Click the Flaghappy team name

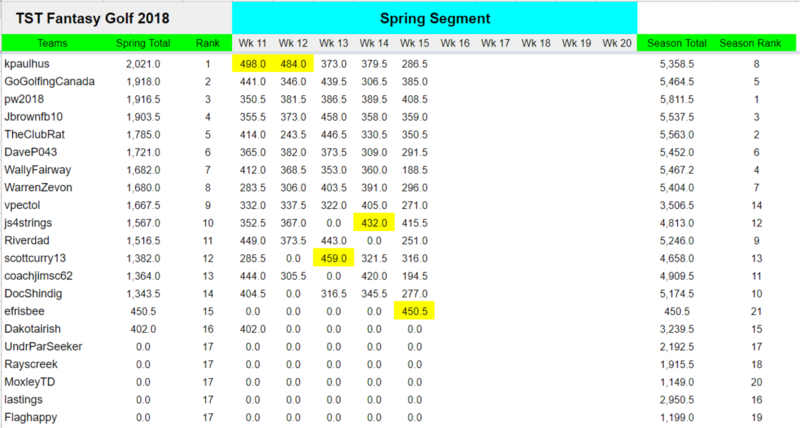(x=29, y=417)
